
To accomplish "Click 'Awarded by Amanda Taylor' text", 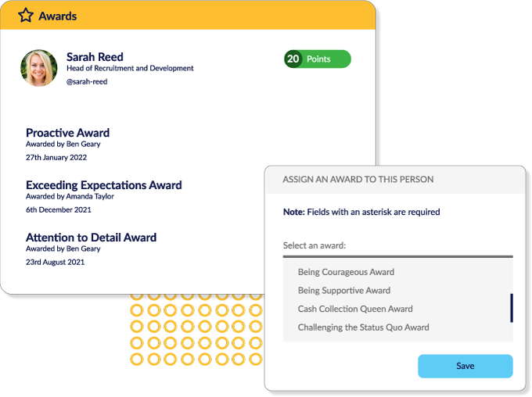I will pos(70,196).
